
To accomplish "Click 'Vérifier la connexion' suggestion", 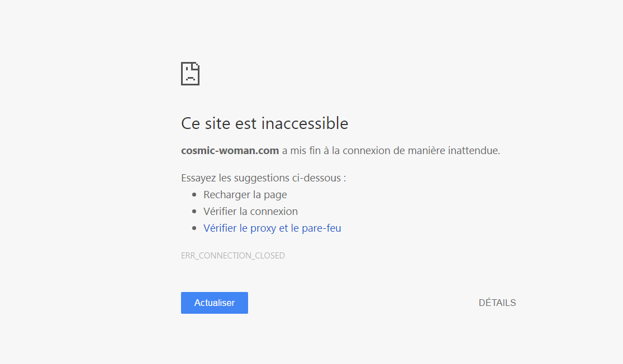I will point(251,212).
